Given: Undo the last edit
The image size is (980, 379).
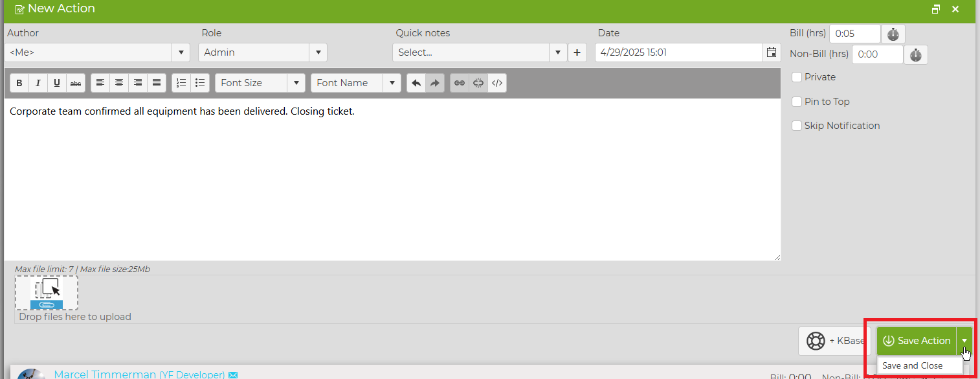Looking at the screenshot, I should point(416,83).
